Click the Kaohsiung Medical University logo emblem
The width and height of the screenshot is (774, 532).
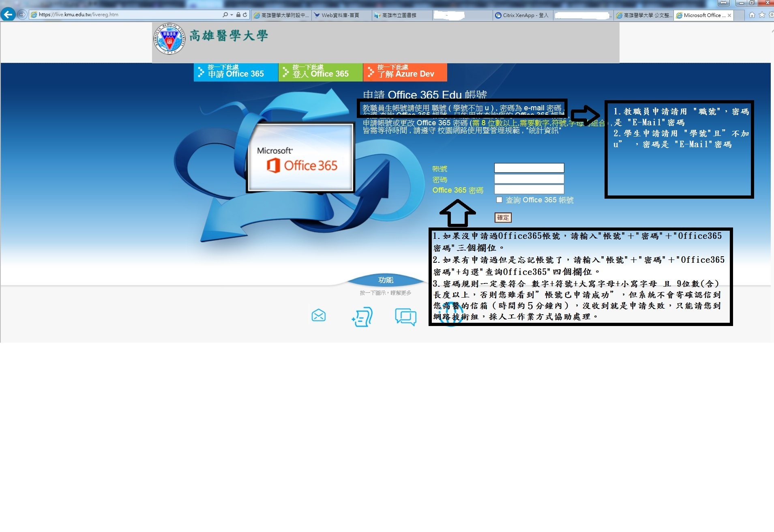point(169,39)
